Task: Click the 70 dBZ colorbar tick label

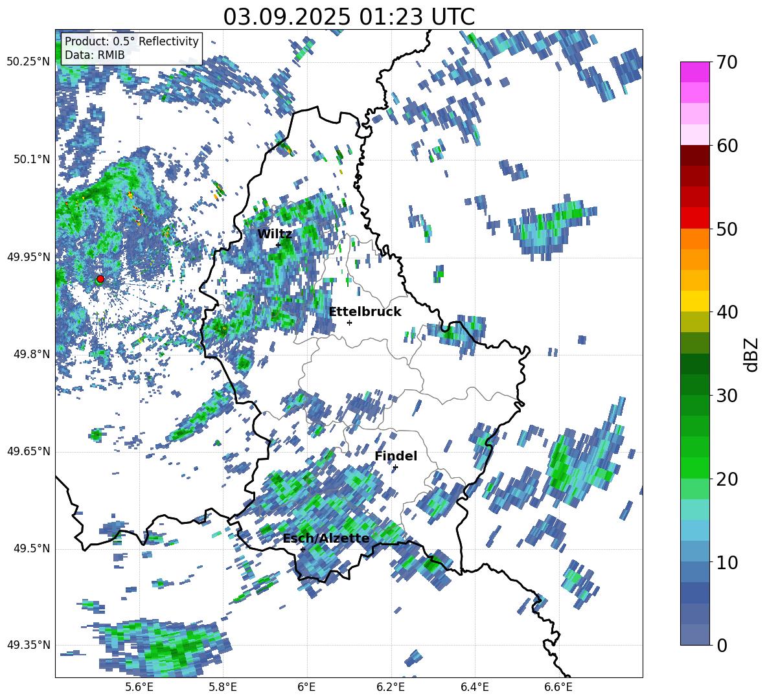Action: tap(727, 62)
